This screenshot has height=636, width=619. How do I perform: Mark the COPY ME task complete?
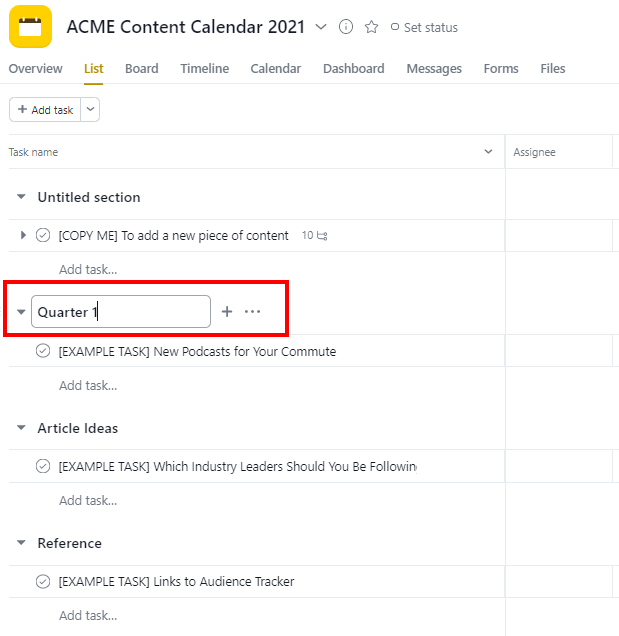[43, 235]
